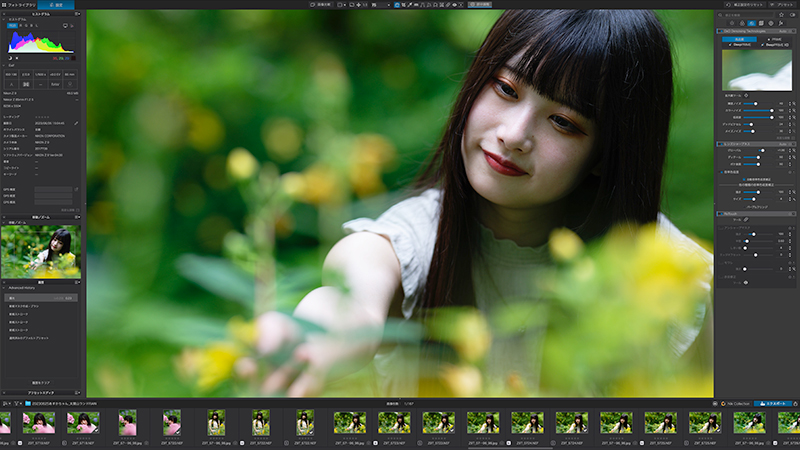Open the Detail corrections category icon
Image resolution: width=800 pixels, height=450 pixels.
(x=752, y=23)
